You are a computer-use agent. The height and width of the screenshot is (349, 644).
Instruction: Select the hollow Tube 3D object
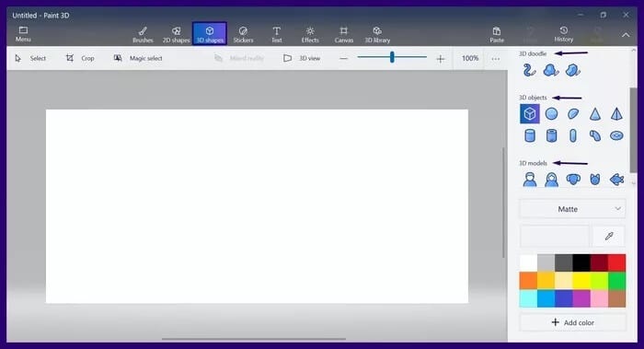tap(552, 135)
